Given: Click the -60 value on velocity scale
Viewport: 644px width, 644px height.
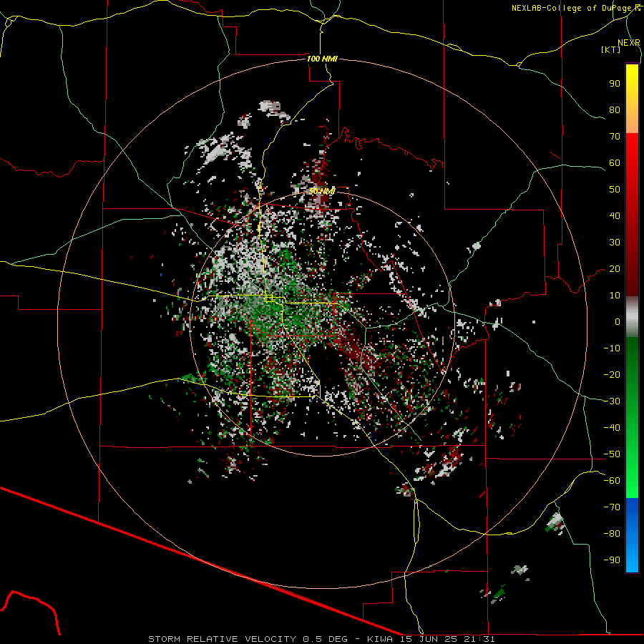Looking at the screenshot, I should (612, 481).
